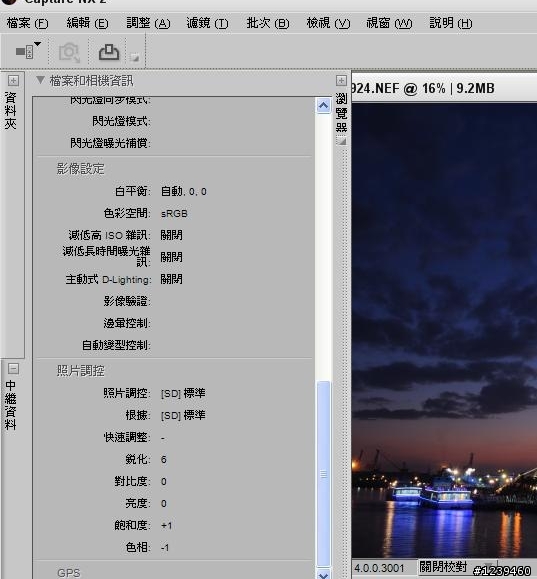Click the camera capture toolbar icon
Image resolution: width=537 pixels, height=579 pixels.
[x=69, y=52]
